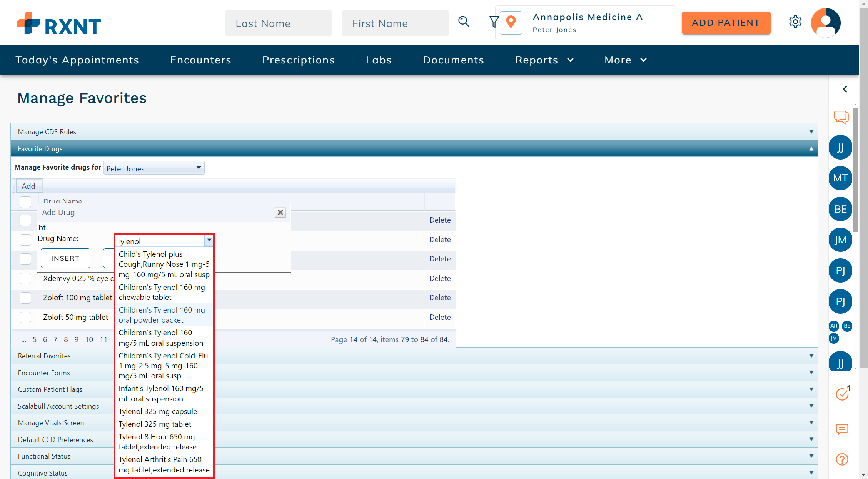
Task: Click the Add button for favorite drugs
Action: click(x=28, y=186)
